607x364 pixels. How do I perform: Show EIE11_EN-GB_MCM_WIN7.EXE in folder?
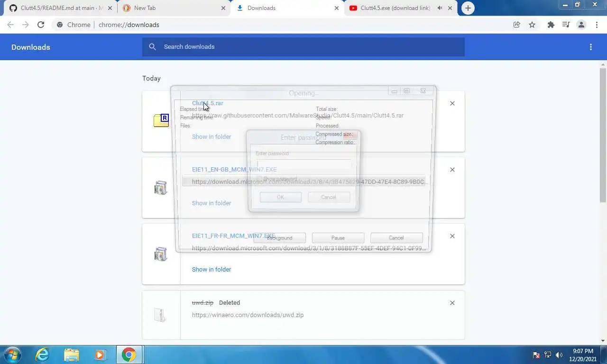212,203
